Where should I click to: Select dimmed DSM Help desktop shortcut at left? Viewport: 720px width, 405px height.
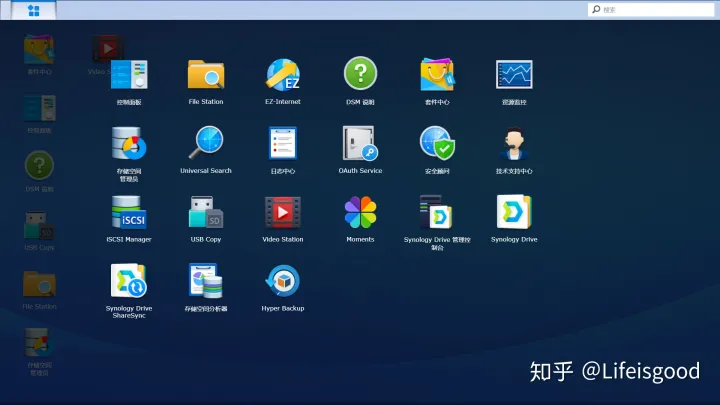[x=39, y=172]
